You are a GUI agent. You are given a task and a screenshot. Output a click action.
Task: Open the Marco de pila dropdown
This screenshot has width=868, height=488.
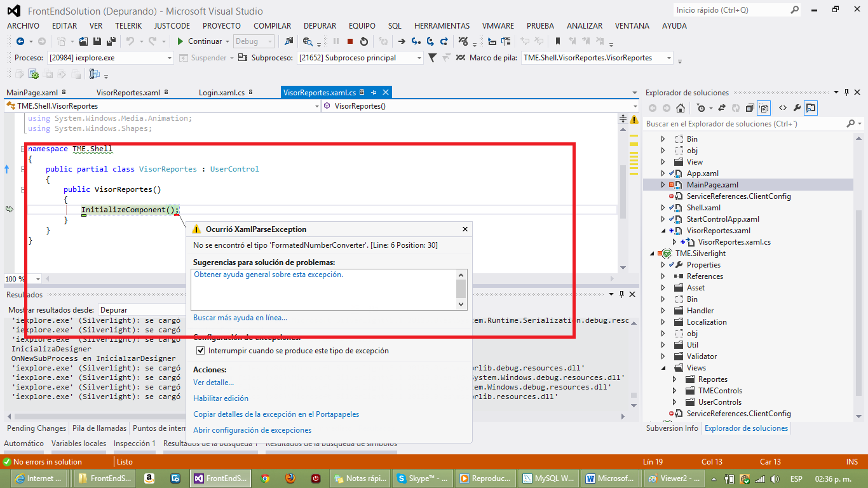(x=668, y=58)
